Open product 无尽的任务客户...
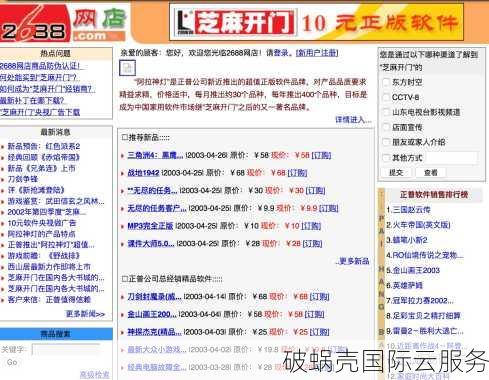This screenshot has height=380, width=489. pos(157,208)
